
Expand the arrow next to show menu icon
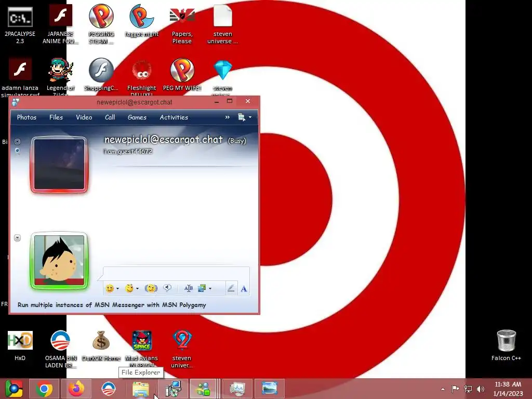pos(250,117)
